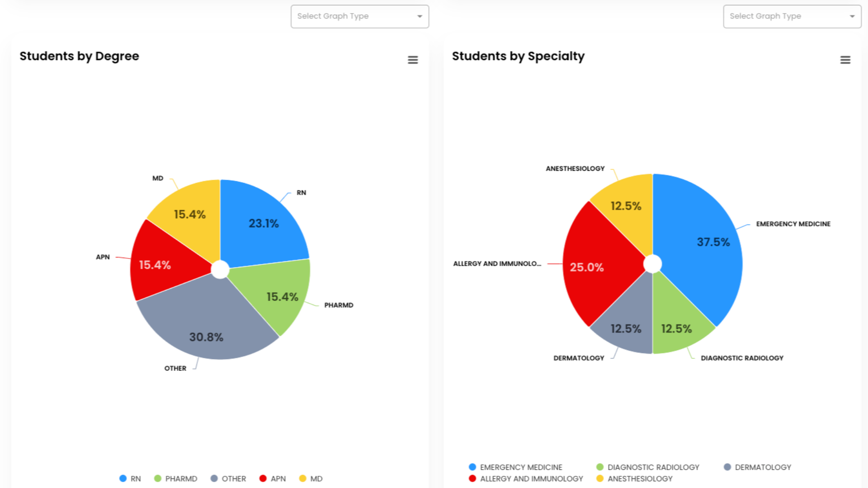
Task: Click the hamburger menu icon on Students by Specialty
Action: coord(845,60)
